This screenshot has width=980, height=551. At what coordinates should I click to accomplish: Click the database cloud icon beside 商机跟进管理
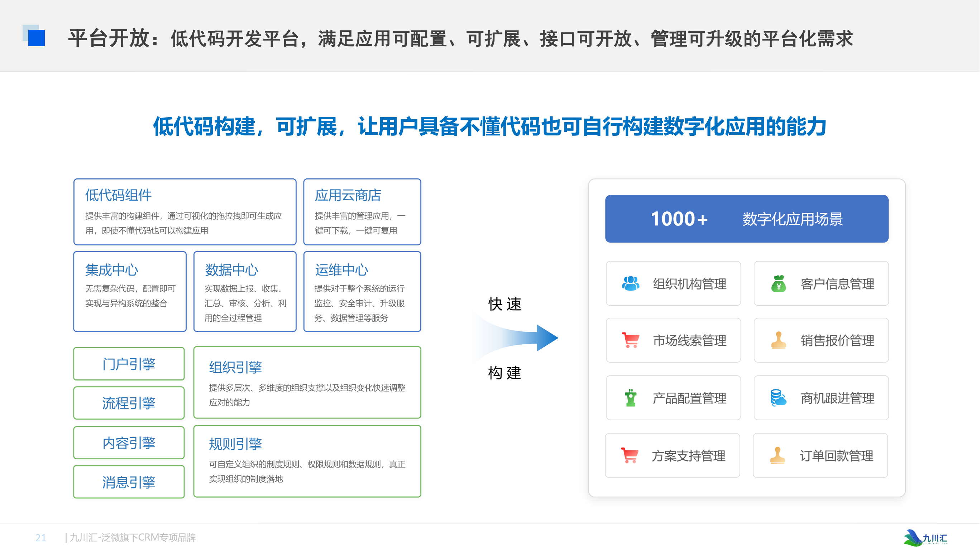(778, 398)
